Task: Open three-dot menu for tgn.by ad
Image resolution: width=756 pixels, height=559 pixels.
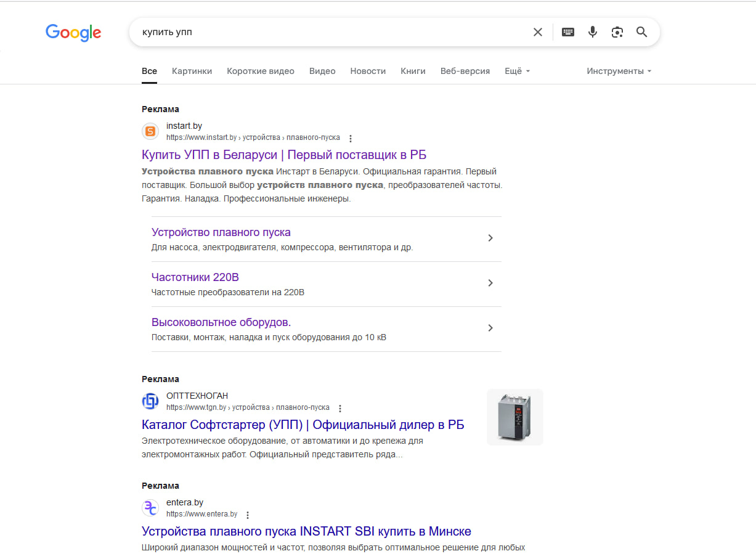Action: click(340, 408)
